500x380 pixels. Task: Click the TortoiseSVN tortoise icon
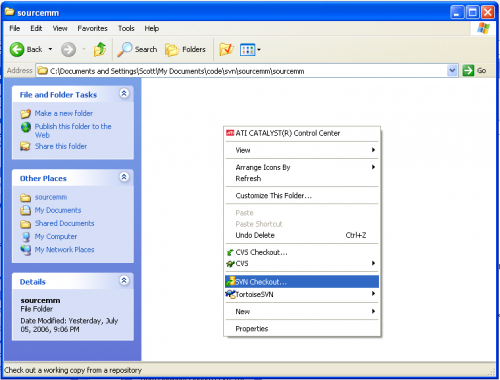[x=230, y=294]
